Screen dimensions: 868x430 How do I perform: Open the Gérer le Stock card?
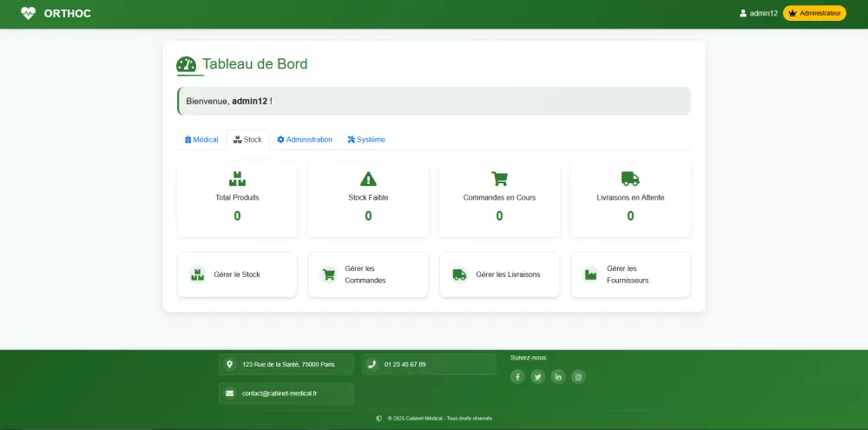click(x=237, y=275)
